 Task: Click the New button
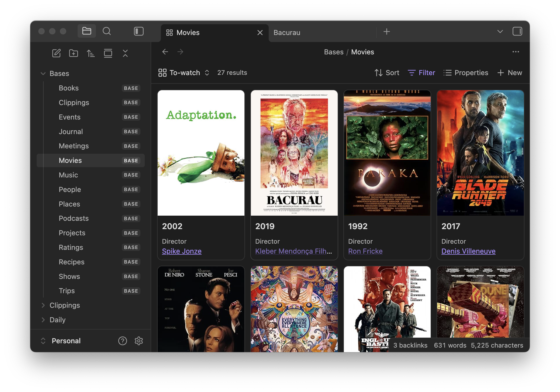[x=510, y=73]
